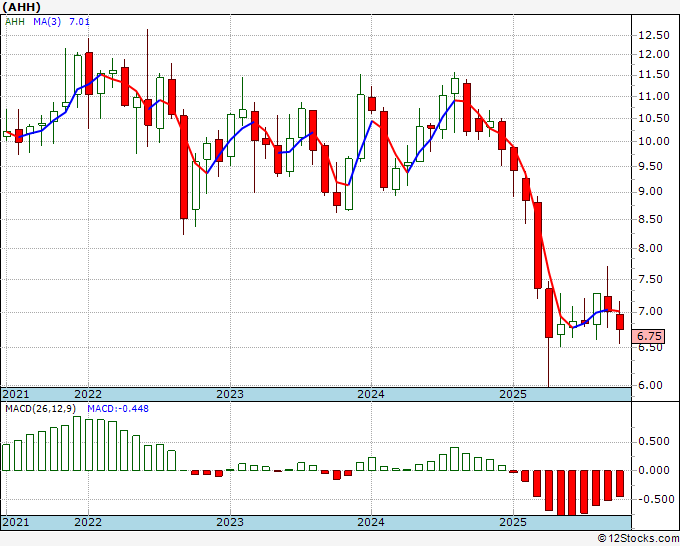Click the 0.500 MACD axis label

654,441
